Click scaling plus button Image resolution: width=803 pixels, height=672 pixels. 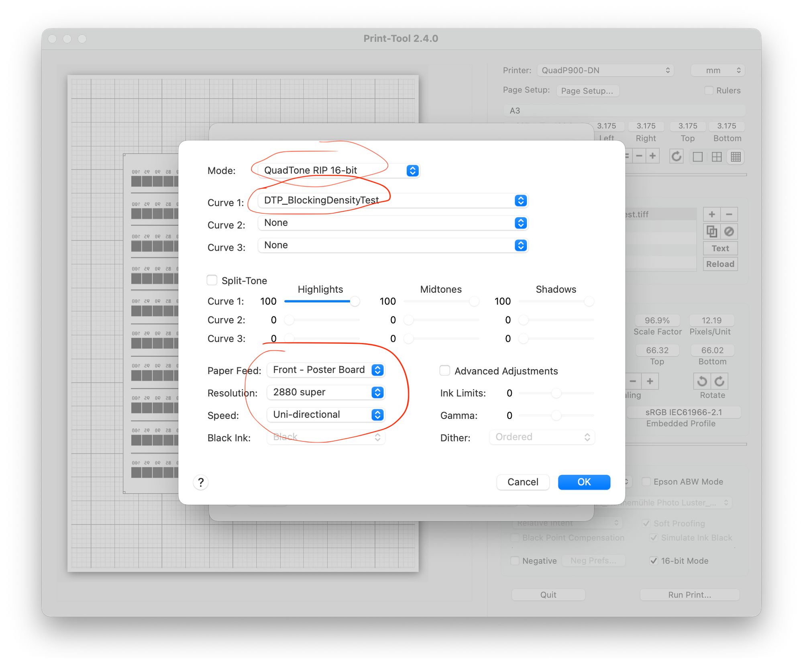(650, 381)
